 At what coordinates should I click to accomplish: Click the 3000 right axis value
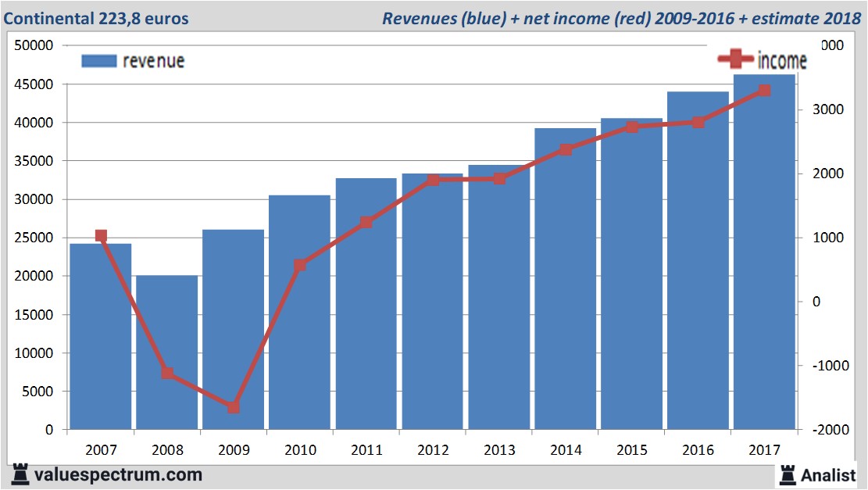pyautogui.click(x=828, y=109)
